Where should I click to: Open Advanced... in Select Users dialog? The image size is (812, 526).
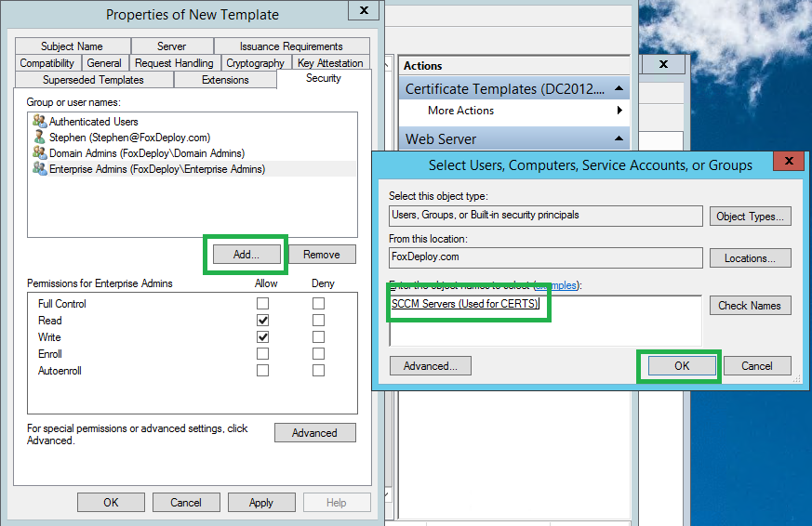tap(431, 365)
